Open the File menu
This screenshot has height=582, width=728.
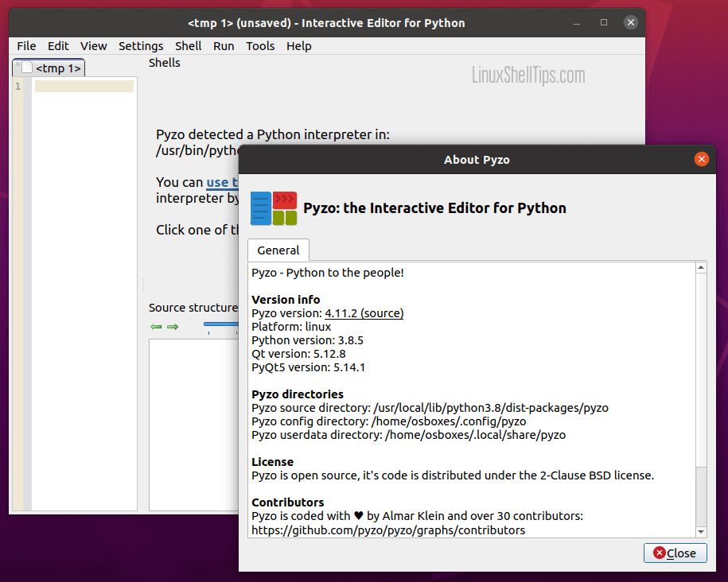click(26, 46)
